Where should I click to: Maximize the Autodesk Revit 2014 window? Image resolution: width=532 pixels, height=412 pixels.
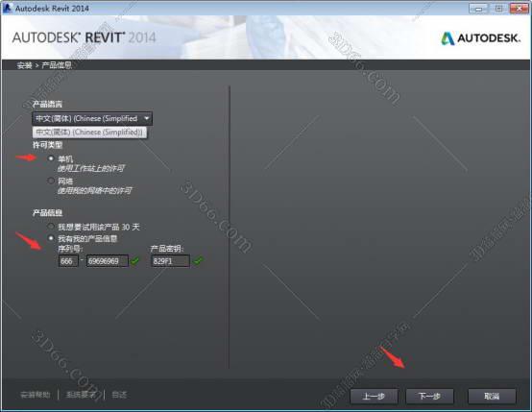pyautogui.click(x=498, y=9)
